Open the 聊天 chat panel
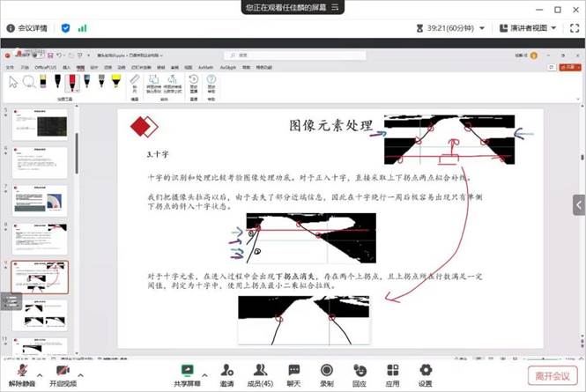Image resolution: width=586 pixels, height=392 pixels. pyautogui.click(x=293, y=374)
